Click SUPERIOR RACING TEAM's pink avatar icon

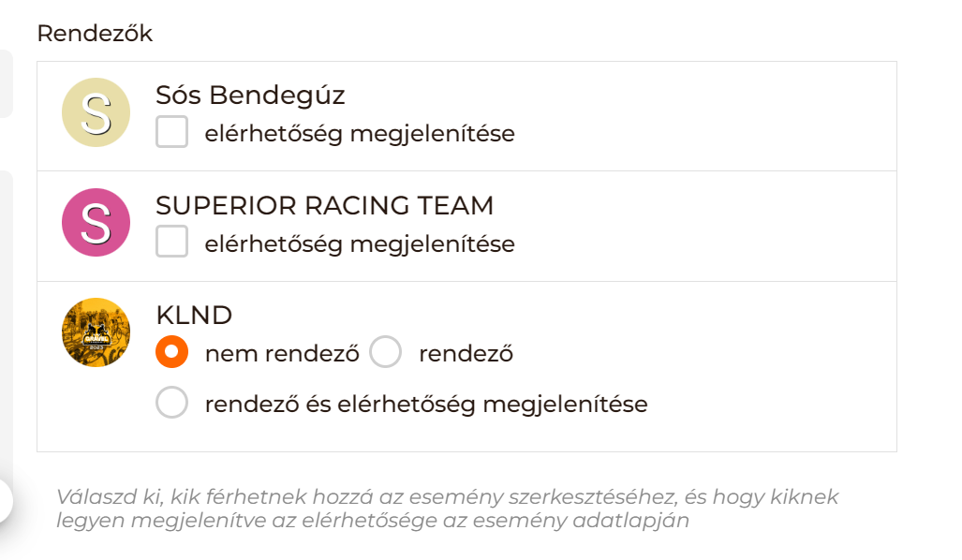pyautogui.click(x=96, y=223)
